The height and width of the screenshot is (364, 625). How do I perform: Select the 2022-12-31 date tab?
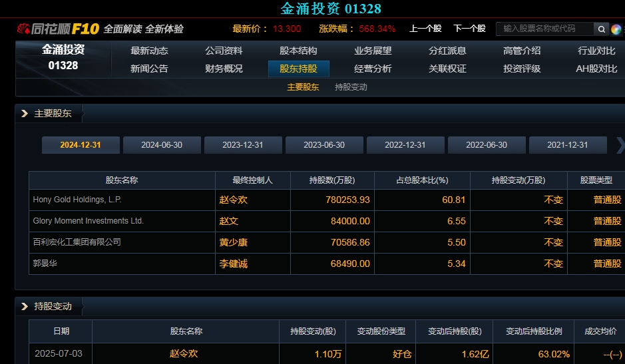click(x=405, y=145)
